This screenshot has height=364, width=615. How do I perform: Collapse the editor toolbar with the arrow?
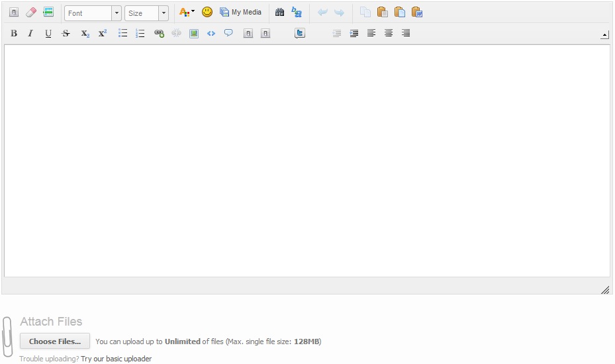pyautogui.click(x=604, y=35)
